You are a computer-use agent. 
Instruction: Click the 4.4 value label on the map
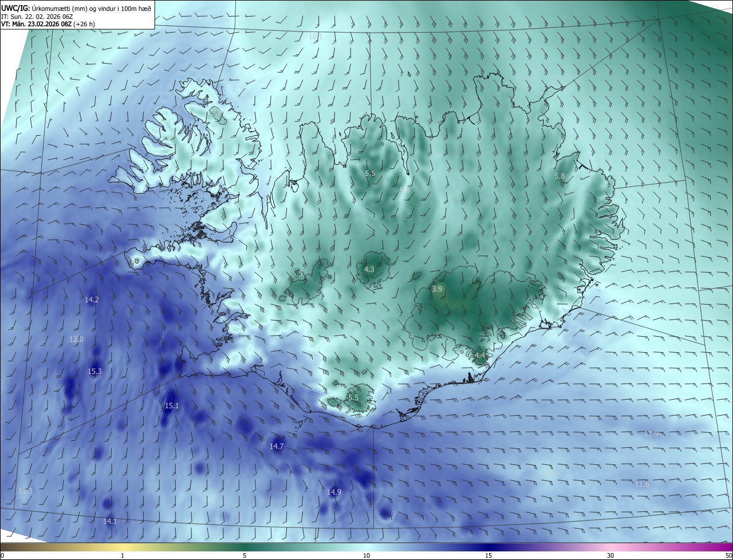coord(479,356)
